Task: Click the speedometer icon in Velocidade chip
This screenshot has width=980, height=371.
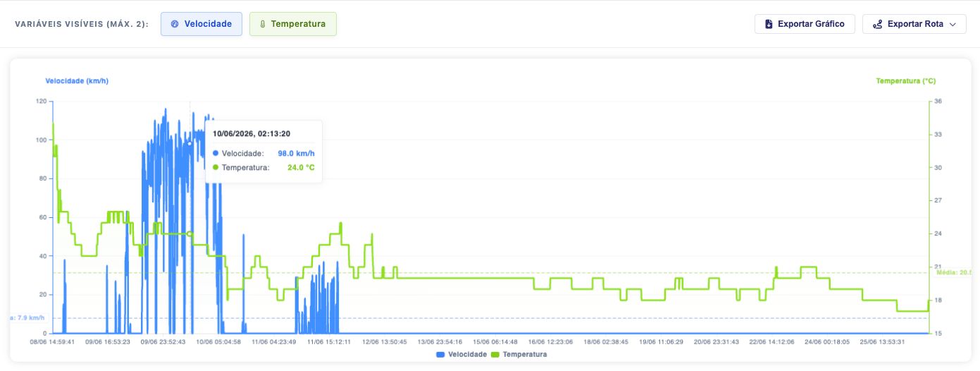Action: click(x=175, y=24)
